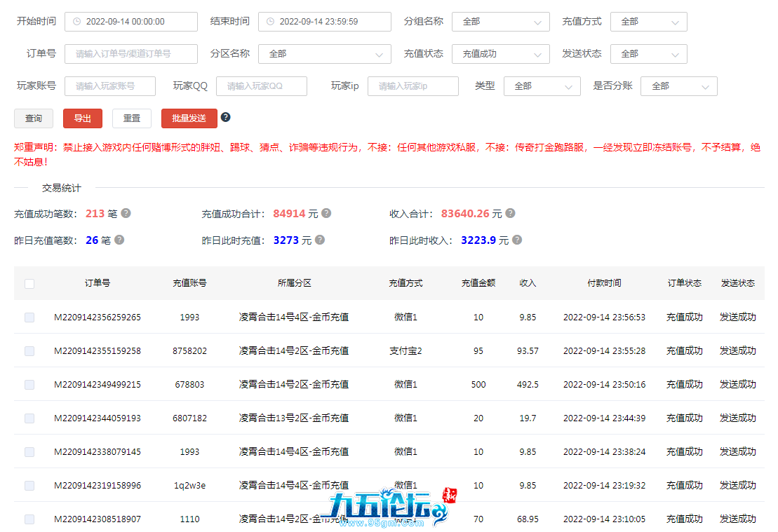The height and width of the screenshot is (532, 778).
Task: Toggle select-all checkbox in table header
Action: (29, 284)
